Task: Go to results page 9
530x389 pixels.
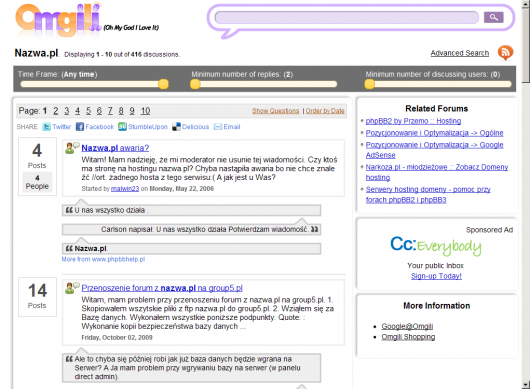Action: 132,111
